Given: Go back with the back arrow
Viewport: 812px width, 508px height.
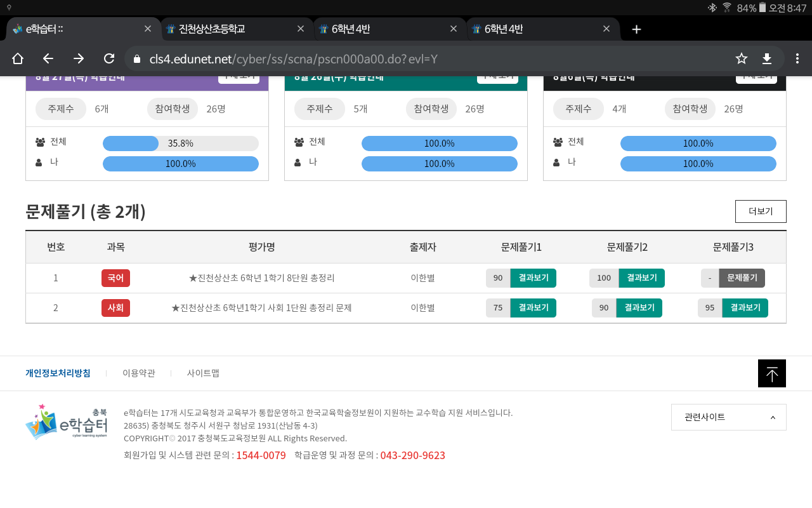Looking at the screenshot, I should pyautogui.click(x=48, y=58).
